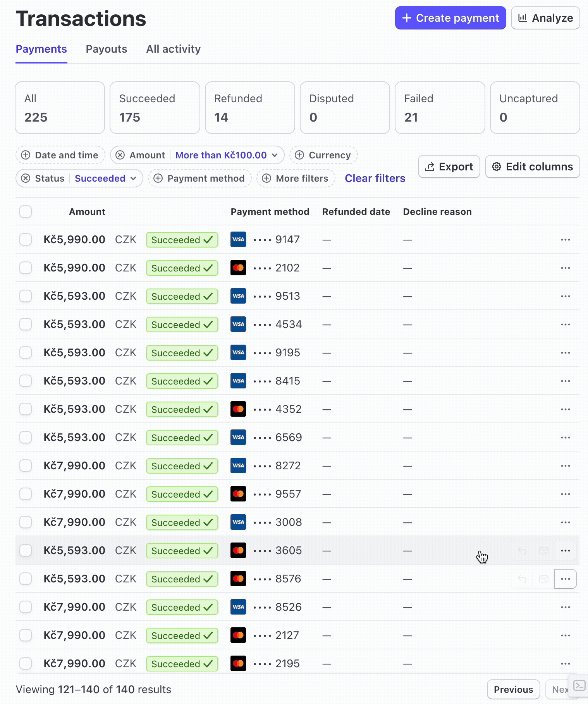Click the Clear filters link
This screenshot has width=588, height=704.
[375, 179]
